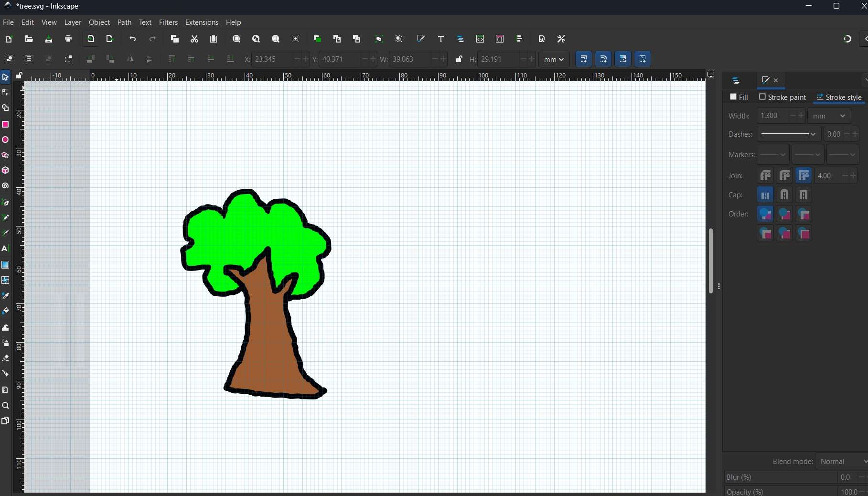Open the Path menu

124,22
